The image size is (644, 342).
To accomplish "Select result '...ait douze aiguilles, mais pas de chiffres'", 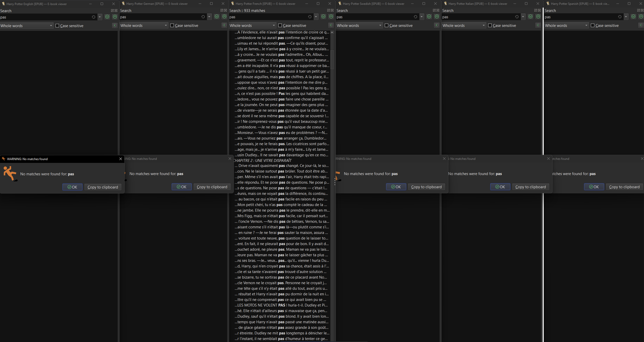I will pyautogui.click(x=282, y=77).
